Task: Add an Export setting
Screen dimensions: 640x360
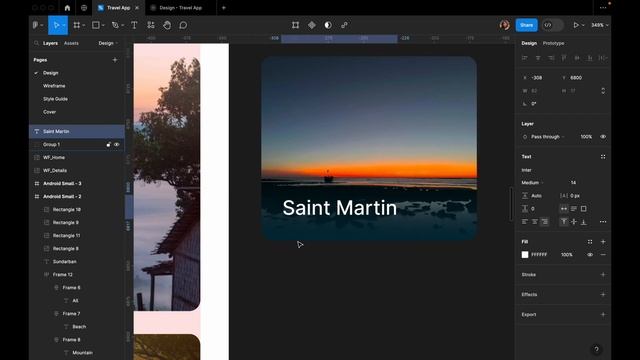Action: (603, 314)
